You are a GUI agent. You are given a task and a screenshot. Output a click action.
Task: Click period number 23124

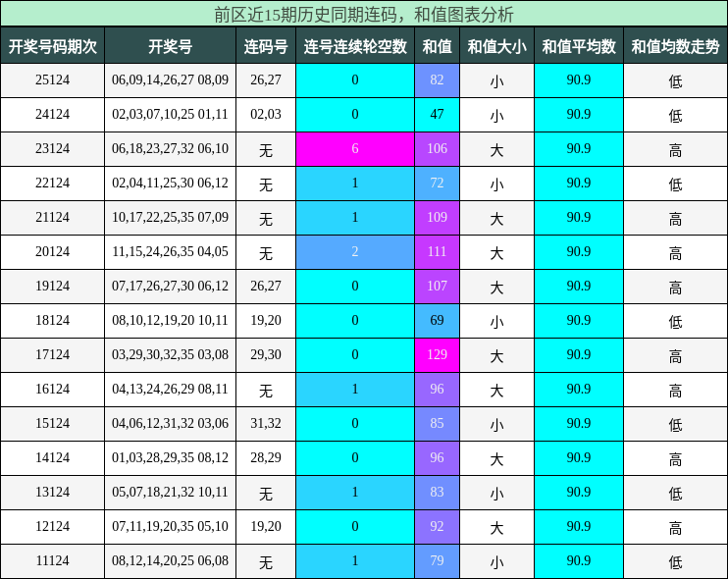point(52,148)
